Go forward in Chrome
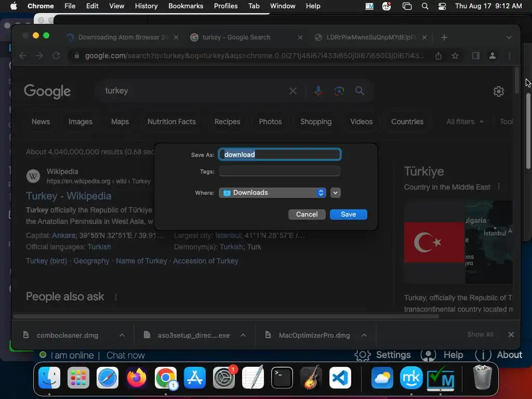The height and width of the screenshot is (399, 532). tap(39, 56)
